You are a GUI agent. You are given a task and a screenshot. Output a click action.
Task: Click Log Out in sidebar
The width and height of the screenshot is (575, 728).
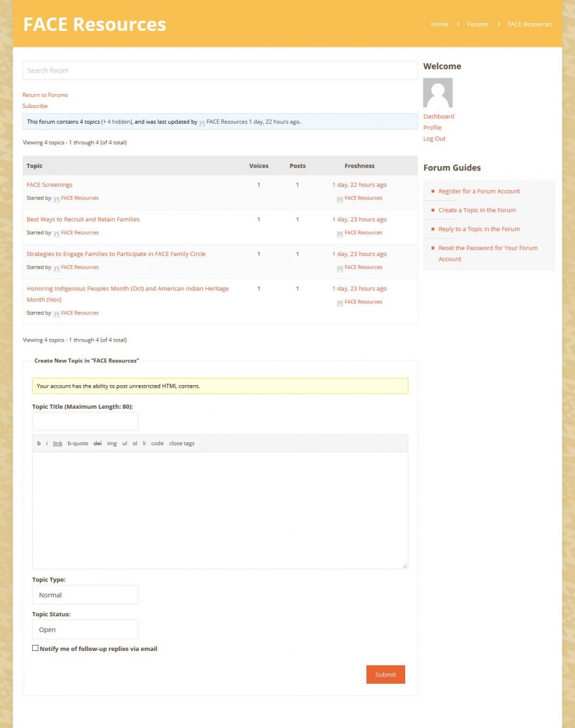434,139
